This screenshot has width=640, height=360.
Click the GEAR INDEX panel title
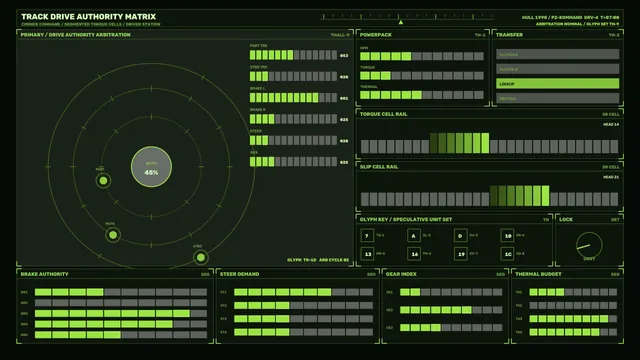click(x=401, y=274)
